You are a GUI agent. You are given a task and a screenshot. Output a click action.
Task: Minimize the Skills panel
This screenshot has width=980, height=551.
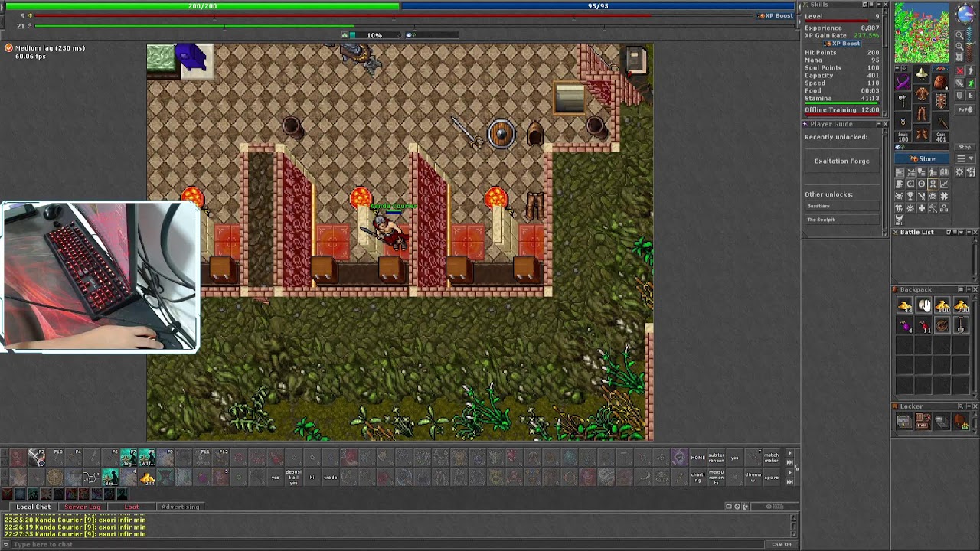(x=879, y=5)
